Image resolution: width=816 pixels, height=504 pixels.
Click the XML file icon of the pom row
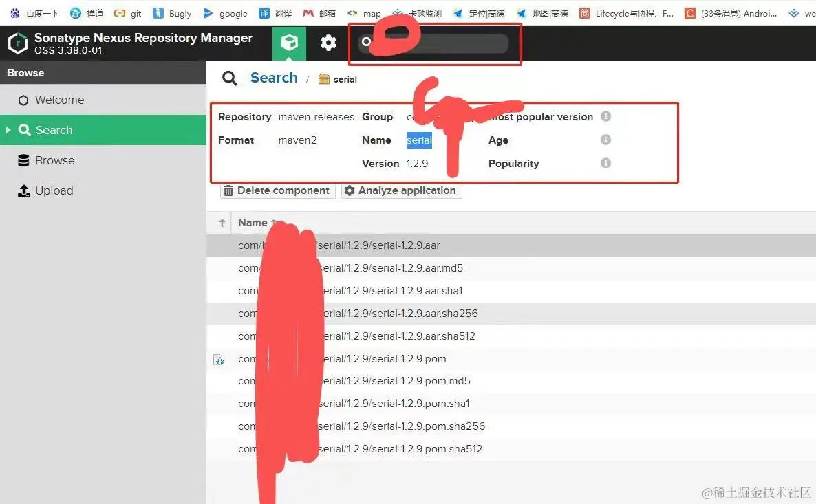[219, 360]
